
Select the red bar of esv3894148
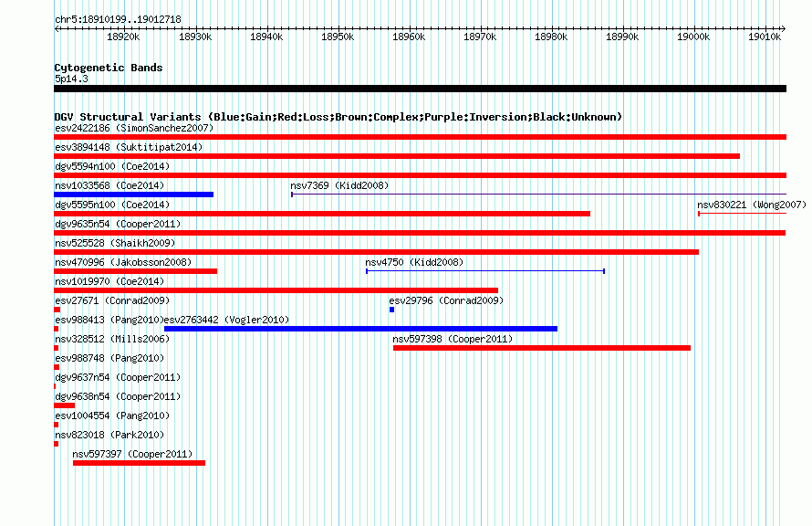[x=397, y=156]
